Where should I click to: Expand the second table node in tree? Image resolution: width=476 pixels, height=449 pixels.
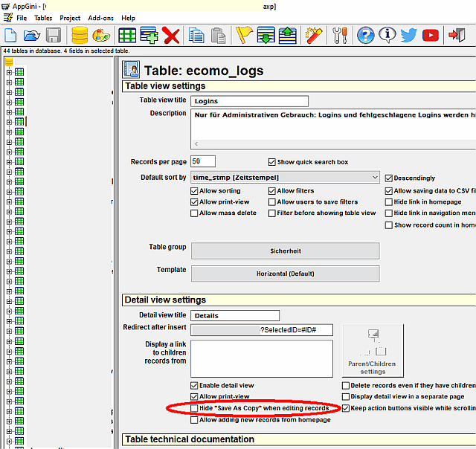(x=9, y=83)
